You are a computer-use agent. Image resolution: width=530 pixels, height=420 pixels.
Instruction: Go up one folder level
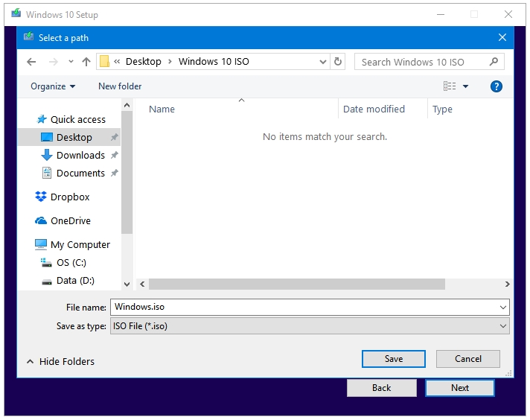[86, 62]
